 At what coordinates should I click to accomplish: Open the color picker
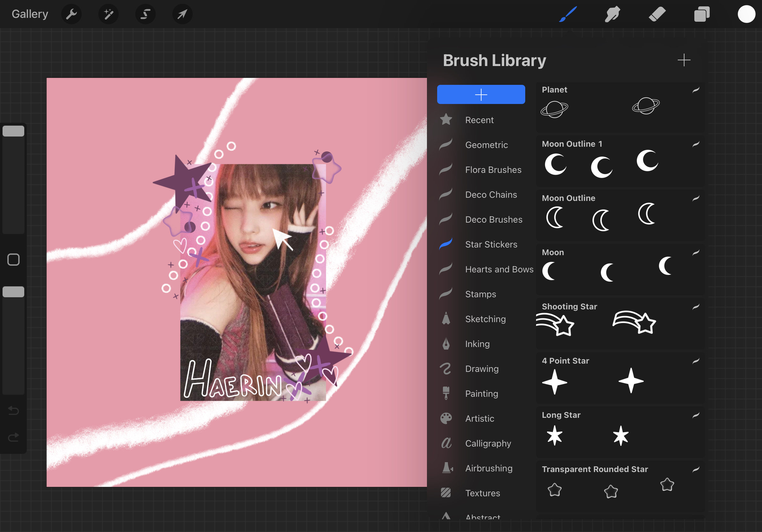(x=746, y=14)
